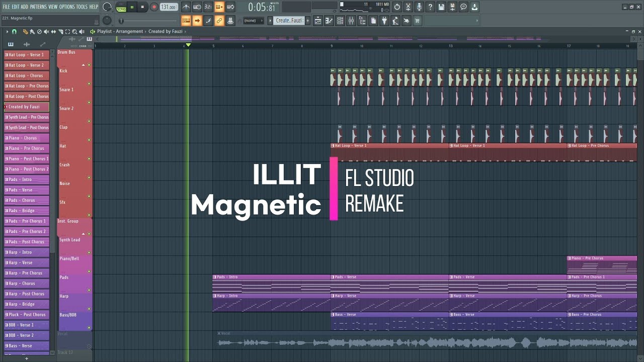Open the Create..Fauzi pattern selector

[x=289, y=21]
